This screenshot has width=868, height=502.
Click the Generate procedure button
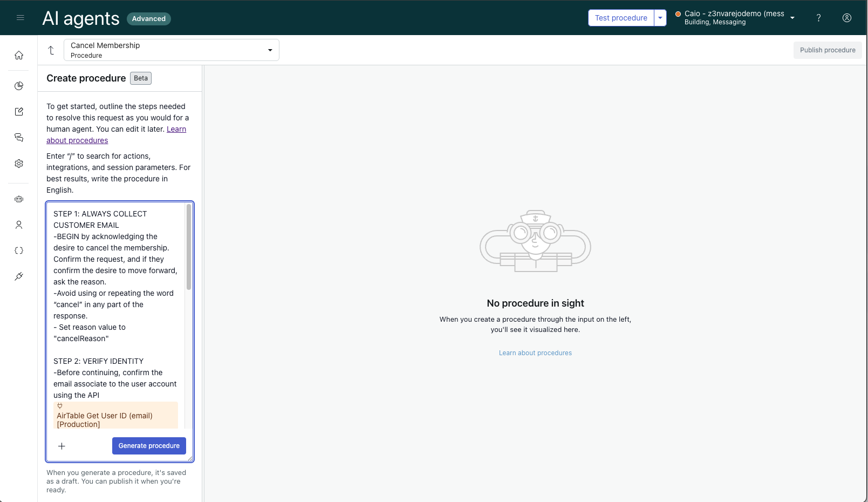(149, 446)
